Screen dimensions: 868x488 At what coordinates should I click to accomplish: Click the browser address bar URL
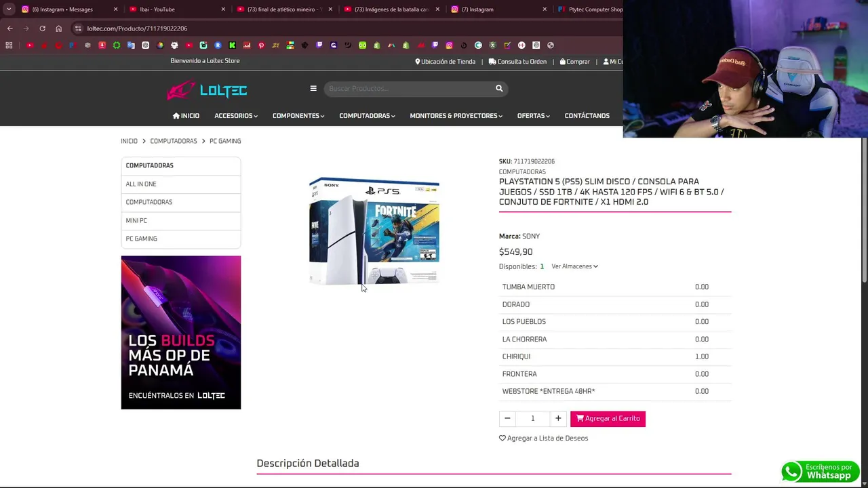[137, 28]
